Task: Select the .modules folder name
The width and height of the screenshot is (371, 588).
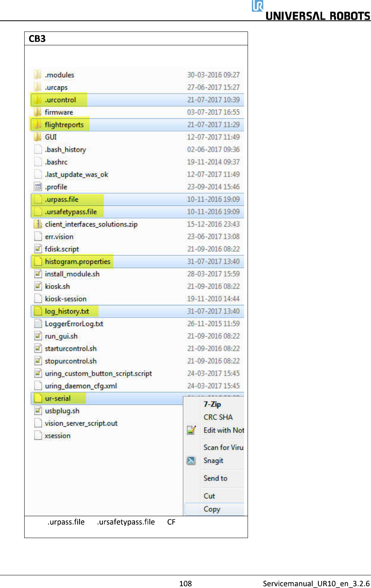Action: point(59,75)
